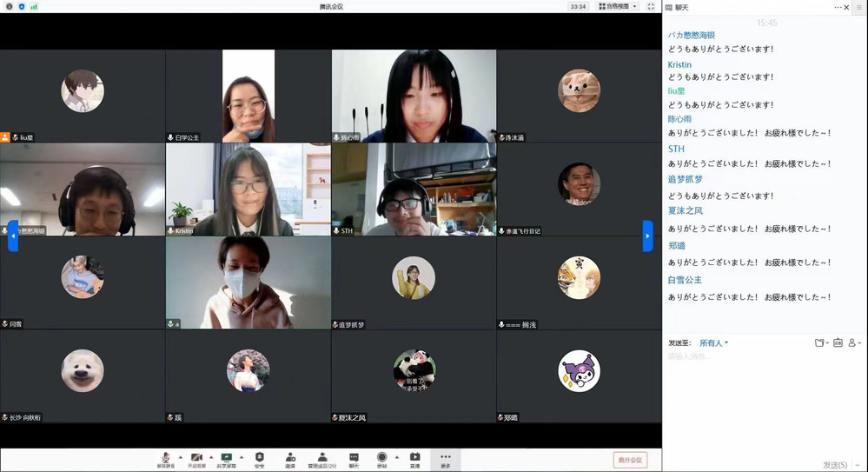Image resolution: width=868 pixels, height=472 pixels.
Task: Open the 直播 live stream icon
Action: [x=414, y=458]
